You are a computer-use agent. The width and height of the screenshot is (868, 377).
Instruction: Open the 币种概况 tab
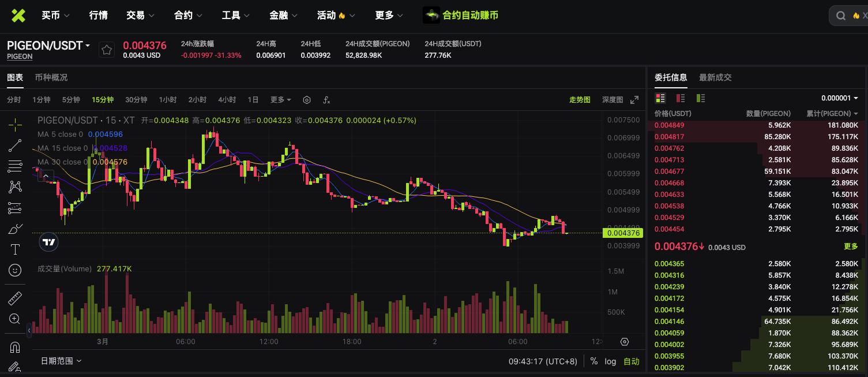click(x=51, y=77)
